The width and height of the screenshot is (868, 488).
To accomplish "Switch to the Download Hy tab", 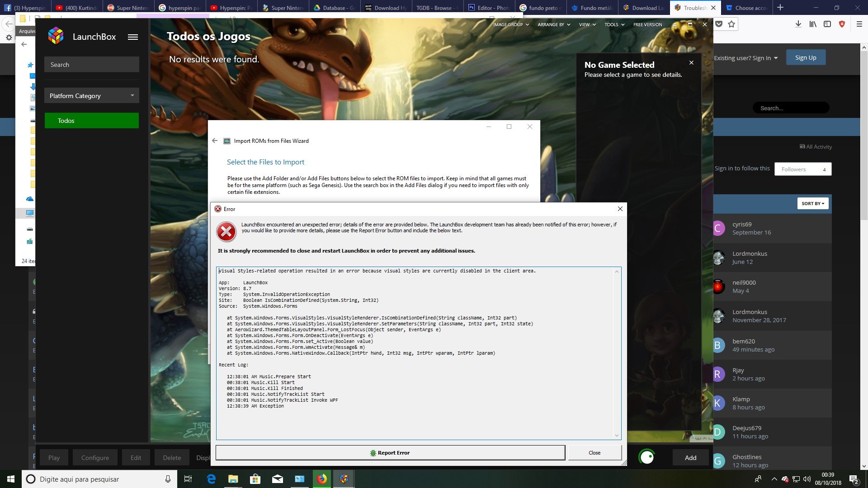I will [x=386, y=8].
